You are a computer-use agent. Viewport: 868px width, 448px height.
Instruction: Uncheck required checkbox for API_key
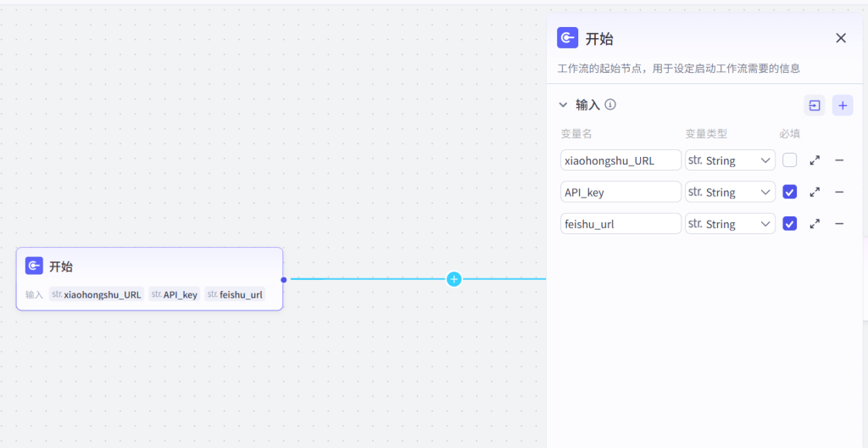coord(789,192)
